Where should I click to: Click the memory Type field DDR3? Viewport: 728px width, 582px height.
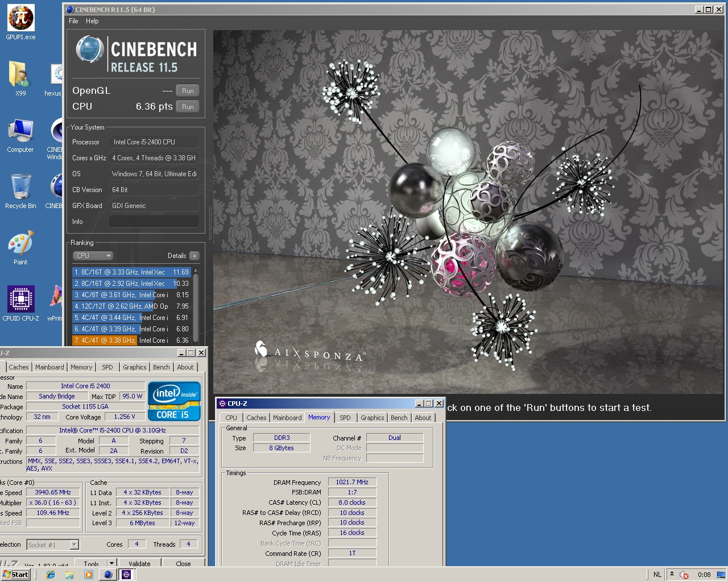[282, 438]
